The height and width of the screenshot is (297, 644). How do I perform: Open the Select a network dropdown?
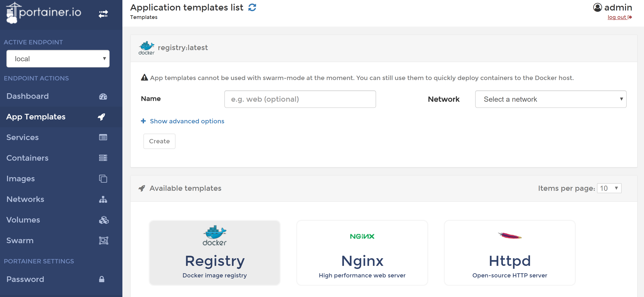click(x=550, y=99)
